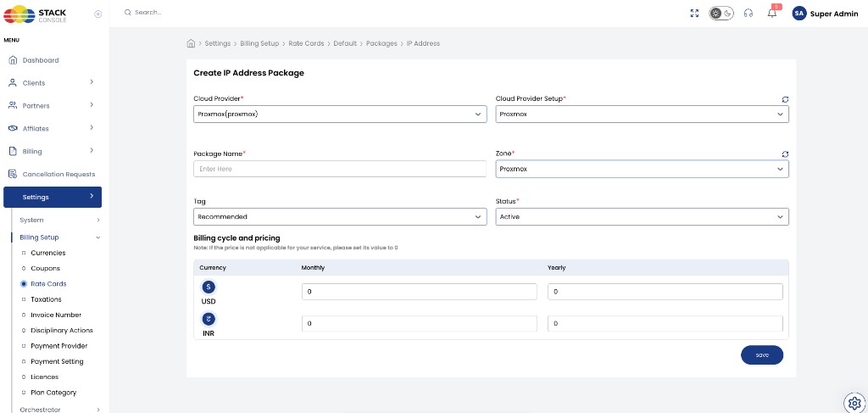The width and height of the screenshot is (868, 413).
Task: Go to home via breadcrumb house icon
Action: pyautogui.click(x=191, y=43)
